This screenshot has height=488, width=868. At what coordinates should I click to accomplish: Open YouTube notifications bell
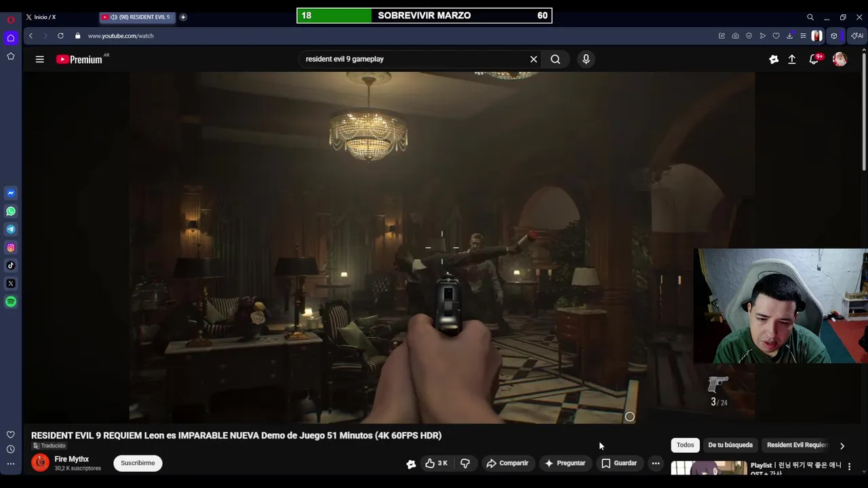coord(814,60)
